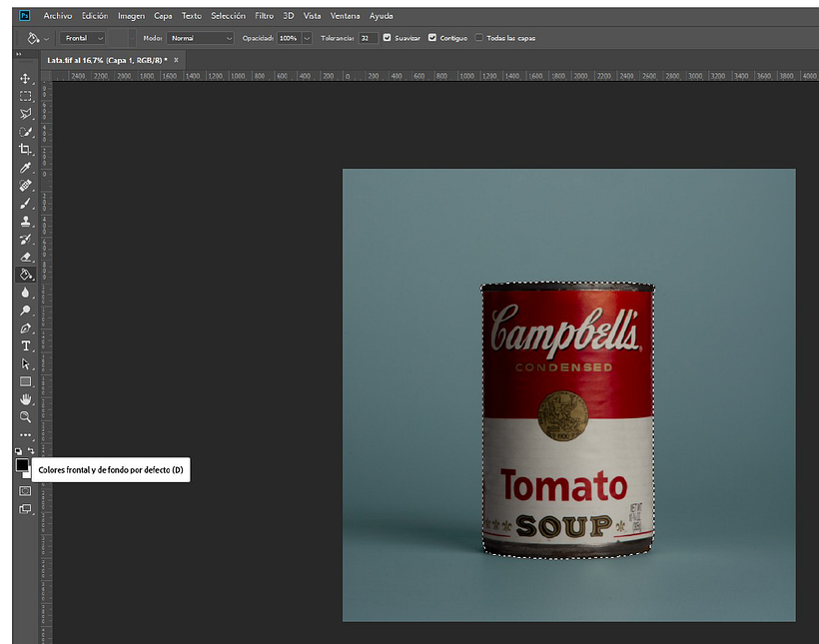Viewport: 819px width, 644px height.
Task: Select the Blur tool
Action: (25, 293)
